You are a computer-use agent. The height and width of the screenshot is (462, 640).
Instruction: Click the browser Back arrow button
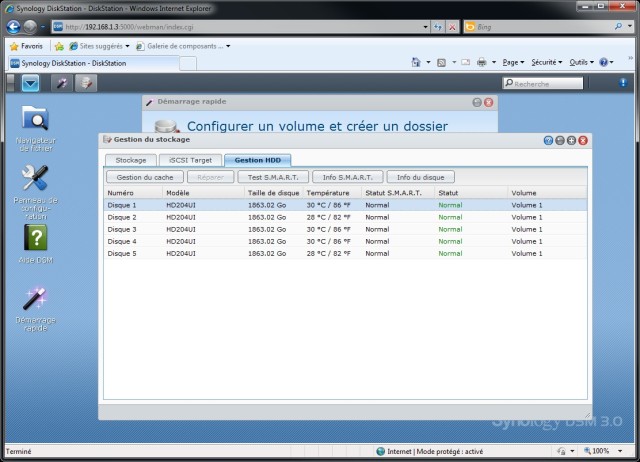click(13, 27)
